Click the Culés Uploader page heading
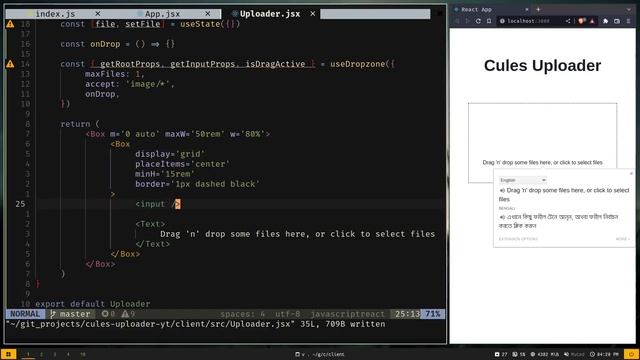The height and width of the screenshot is (360, 640). pos(542,66)
